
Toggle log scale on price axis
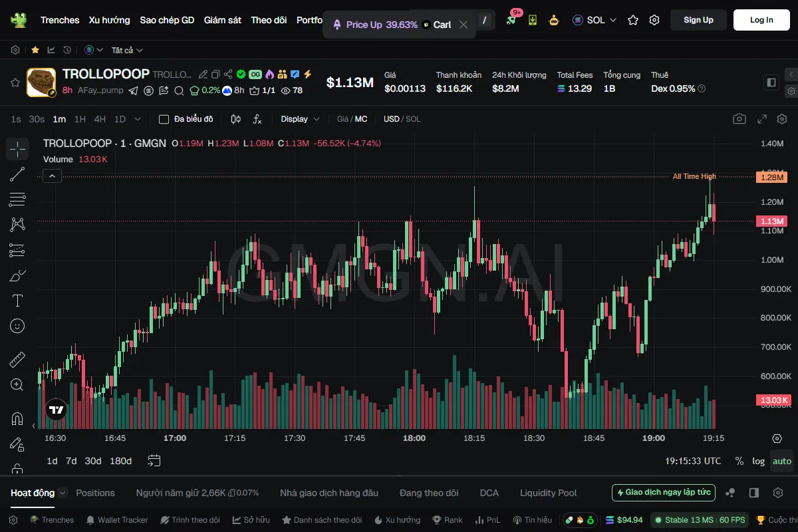point(759,461)
